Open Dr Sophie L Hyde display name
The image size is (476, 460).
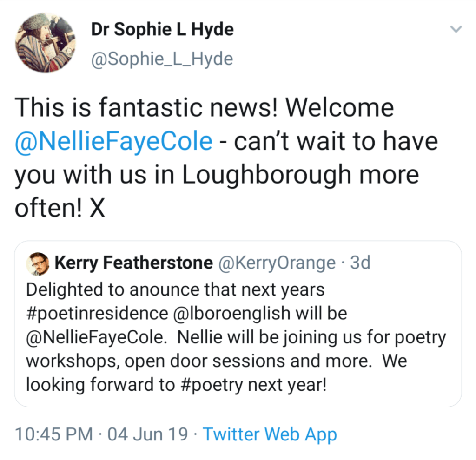[x=162, y=30]
